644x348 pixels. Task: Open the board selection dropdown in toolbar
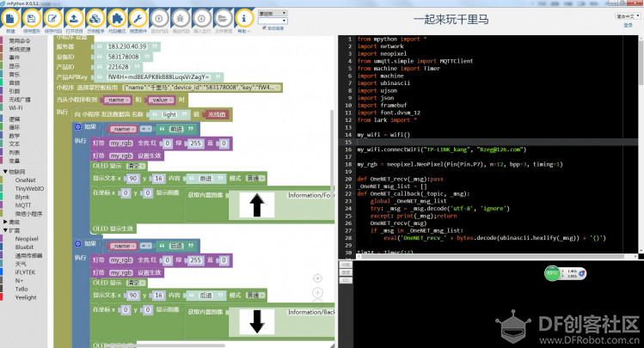[x=273, y=13]
